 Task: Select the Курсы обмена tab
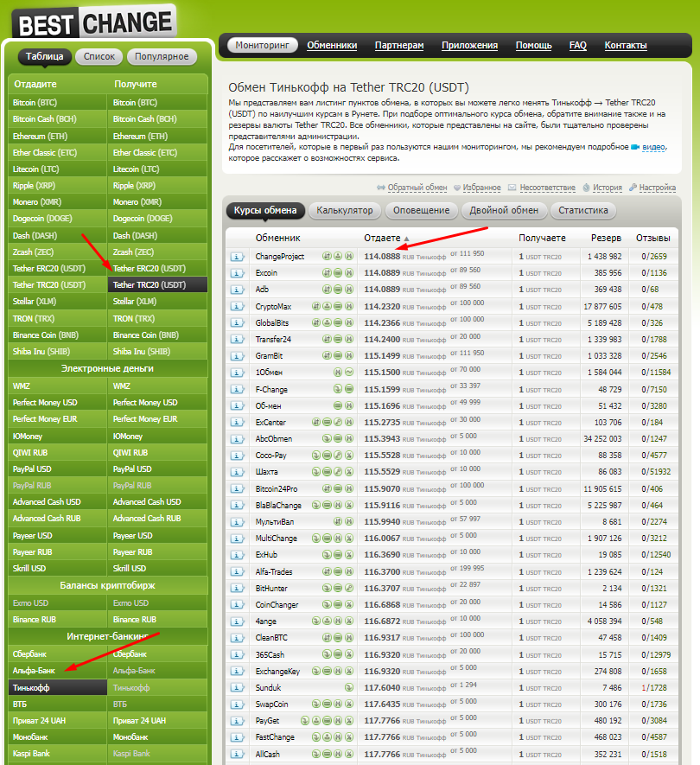265,210
